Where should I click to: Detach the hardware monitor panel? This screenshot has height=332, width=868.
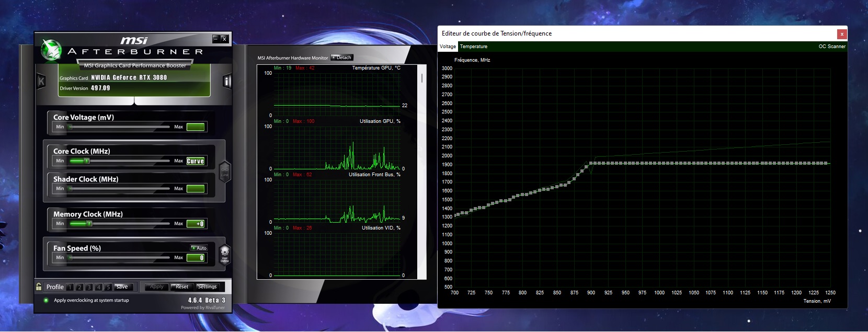pyautogui.click(x=342, y=58)
